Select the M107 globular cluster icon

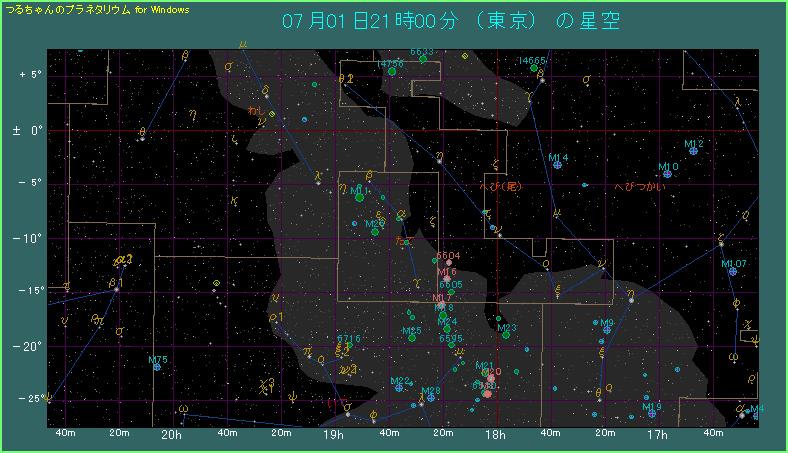[732, 271]
